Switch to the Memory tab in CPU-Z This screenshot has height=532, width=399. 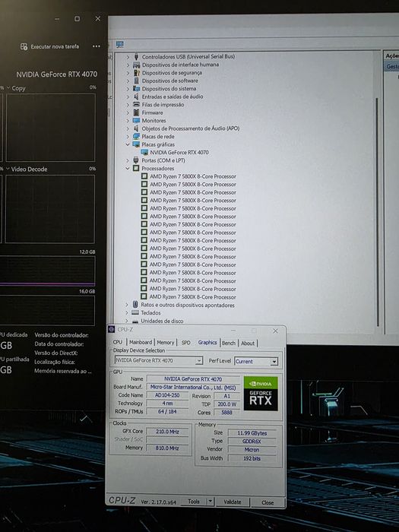[165, 343]
